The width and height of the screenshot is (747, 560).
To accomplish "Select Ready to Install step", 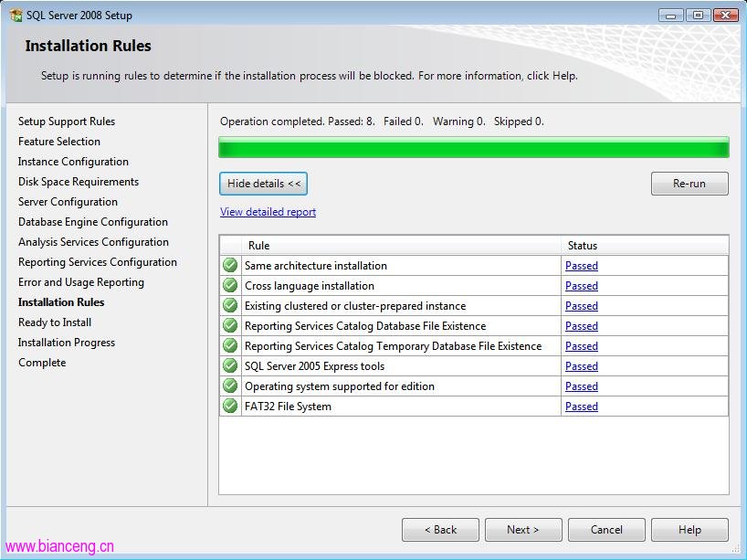I will (x=55, y=322).
